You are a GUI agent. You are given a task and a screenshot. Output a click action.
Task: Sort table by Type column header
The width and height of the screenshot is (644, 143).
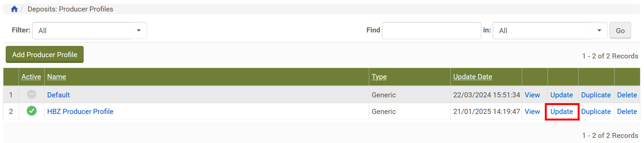(379, 77)
